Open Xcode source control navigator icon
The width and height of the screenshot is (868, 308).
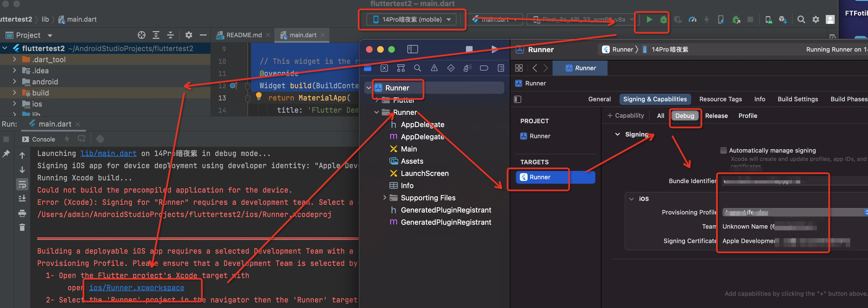384,68
